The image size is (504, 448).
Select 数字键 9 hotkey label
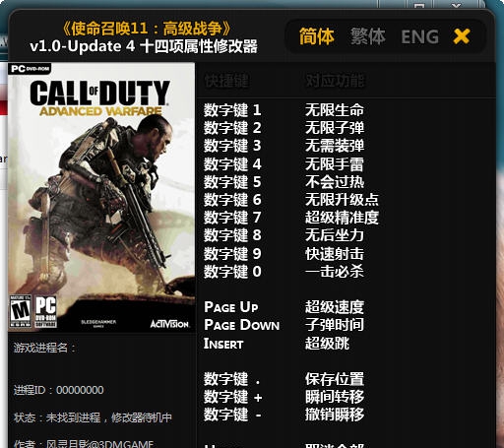point(232,254)
